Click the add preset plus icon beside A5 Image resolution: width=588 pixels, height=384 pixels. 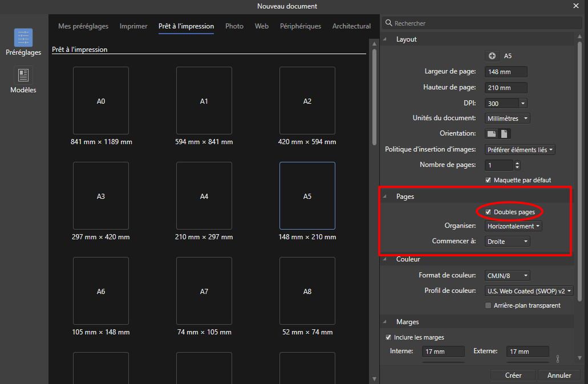[x=492, y=56]
